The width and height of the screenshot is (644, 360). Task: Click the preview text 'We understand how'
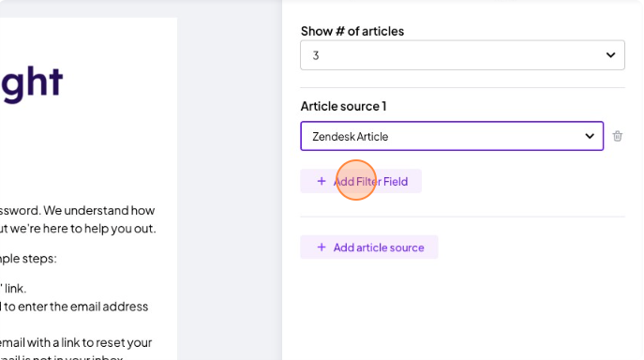[x=99, y=210]
